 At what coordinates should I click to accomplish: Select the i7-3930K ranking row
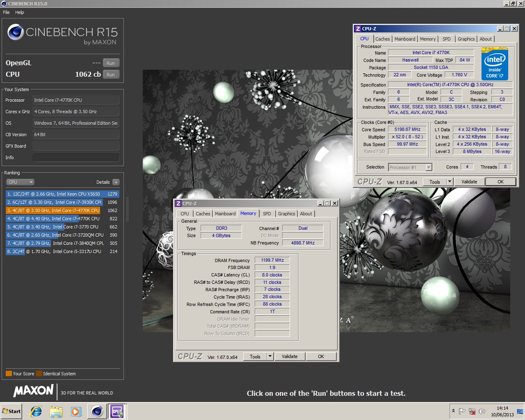pos(62,202)
